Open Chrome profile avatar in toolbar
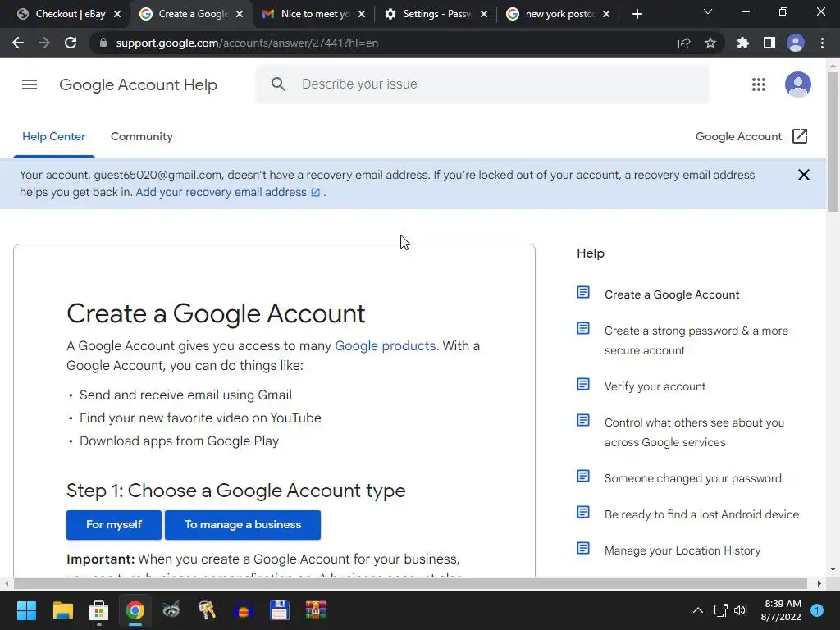This screenshot has height=630, width=840. [x=796, y=43]
